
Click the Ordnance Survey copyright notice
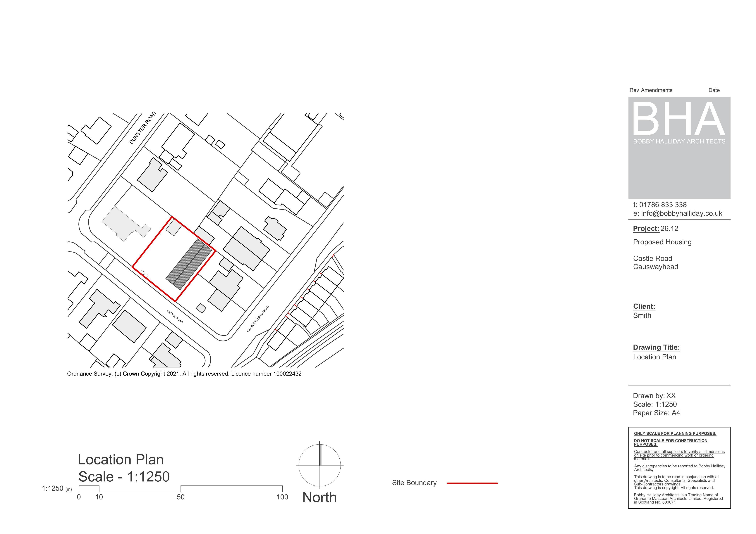tap(184, 374)
